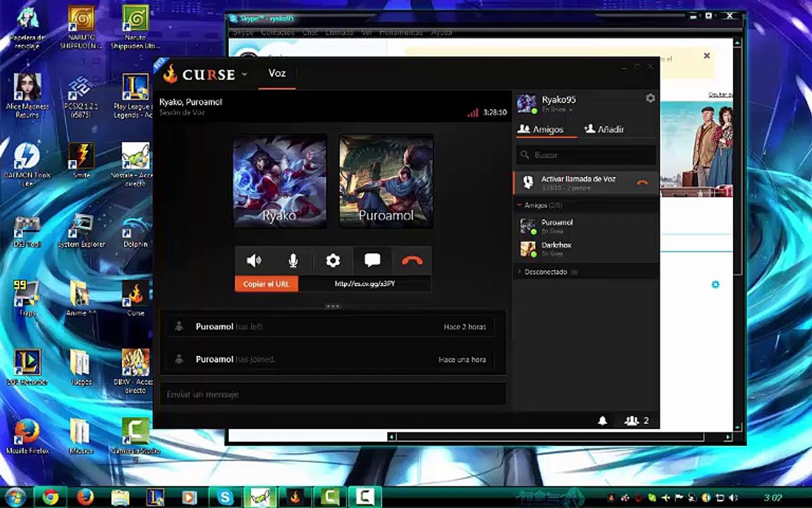Open the En línea status dropdown
The image size is (812, 508).
coord(558,110)
